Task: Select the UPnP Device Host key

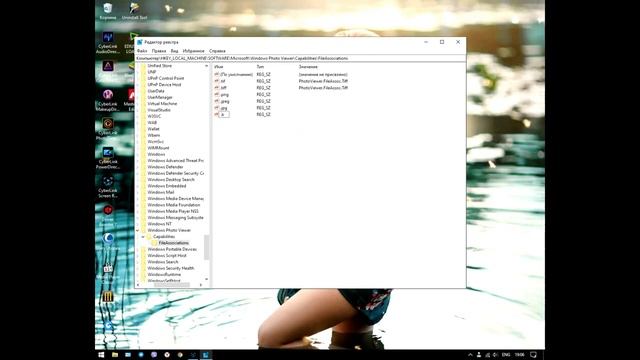Action: [164, 85]
